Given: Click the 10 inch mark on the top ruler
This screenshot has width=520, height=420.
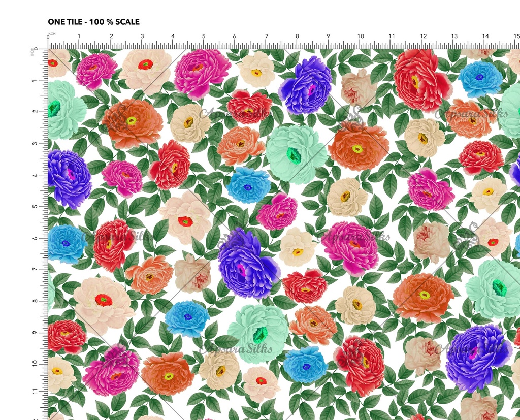Looking at the screenshot, I should (x=360, y=37).
